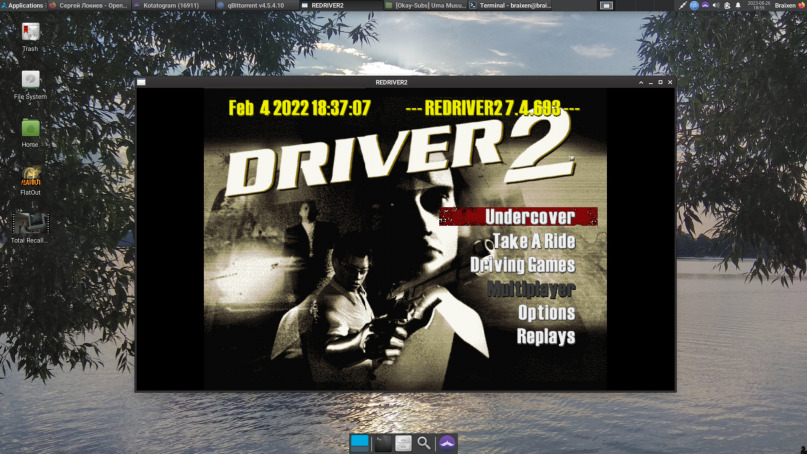Launch the terminal emulator from the dock
The width and height of the screenshot is (807, 454).
point(383,443)
